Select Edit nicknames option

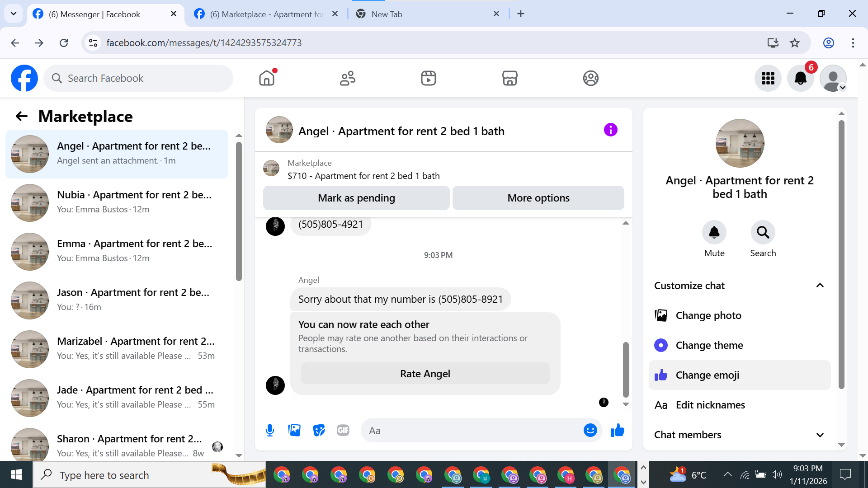(740, 405)
